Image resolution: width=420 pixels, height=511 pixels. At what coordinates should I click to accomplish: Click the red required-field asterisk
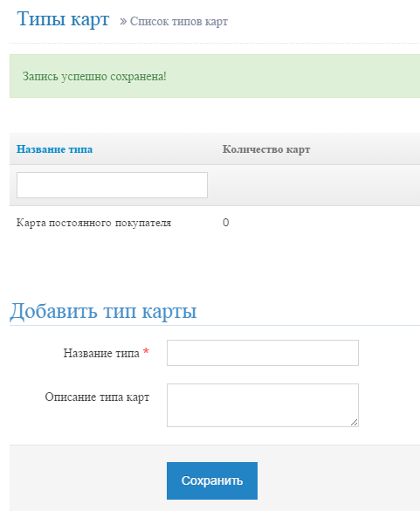click(146, 351)
